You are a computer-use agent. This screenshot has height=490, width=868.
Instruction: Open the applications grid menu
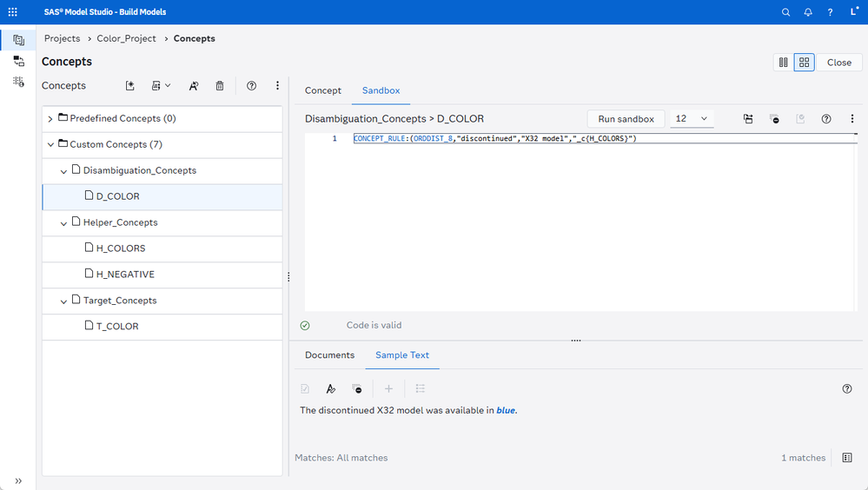[x=13, y=11]
